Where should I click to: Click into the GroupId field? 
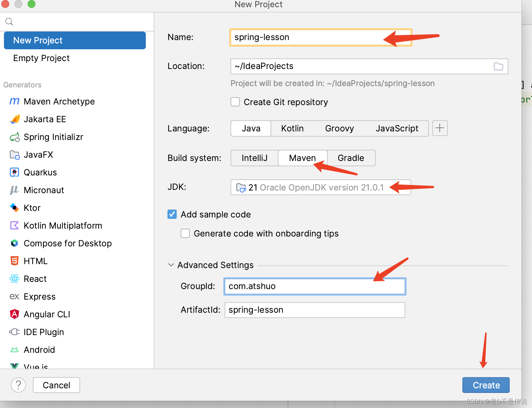pyautogui.click(x=315, y=286)
